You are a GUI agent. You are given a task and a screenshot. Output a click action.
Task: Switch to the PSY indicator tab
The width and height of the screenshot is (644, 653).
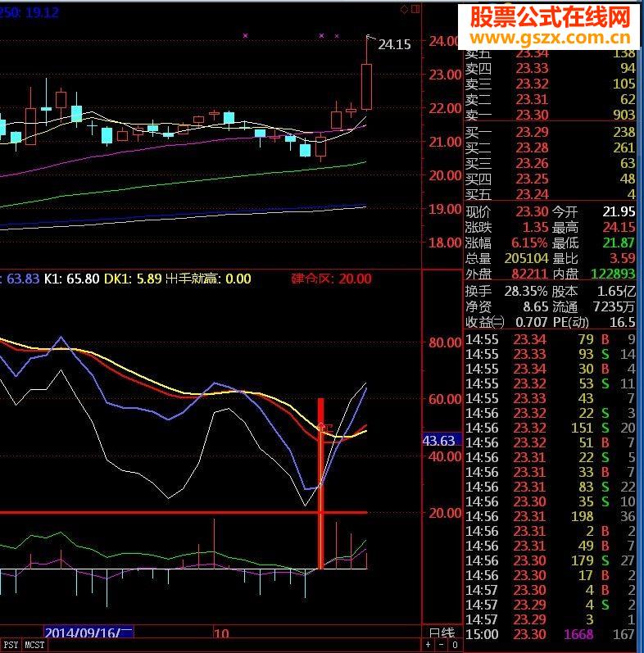pyautogui.click(x=11, y=645)
